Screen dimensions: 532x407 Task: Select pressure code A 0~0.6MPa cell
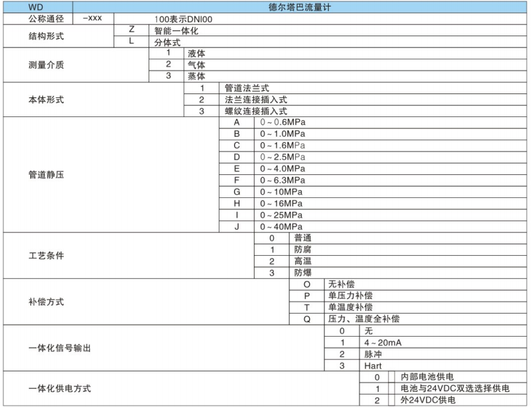(x=276, y=122)
